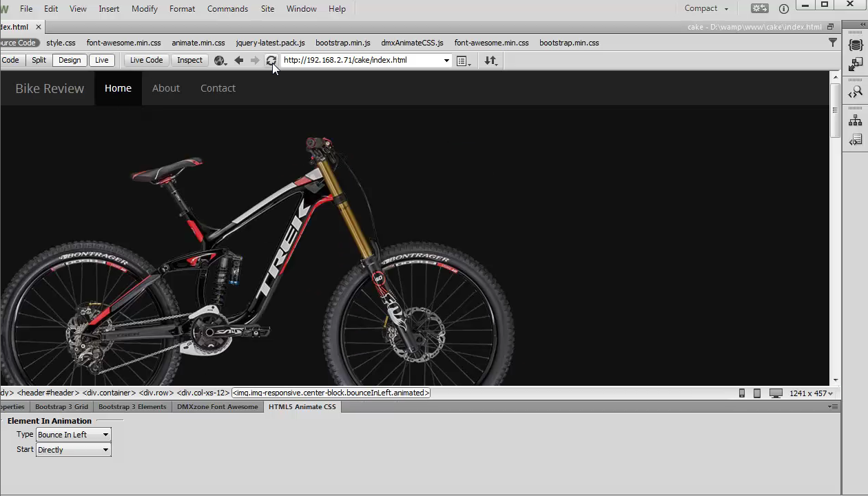Screen dimensions: 868x496
Task: Toggle Live view
Action: click(102, 60)
